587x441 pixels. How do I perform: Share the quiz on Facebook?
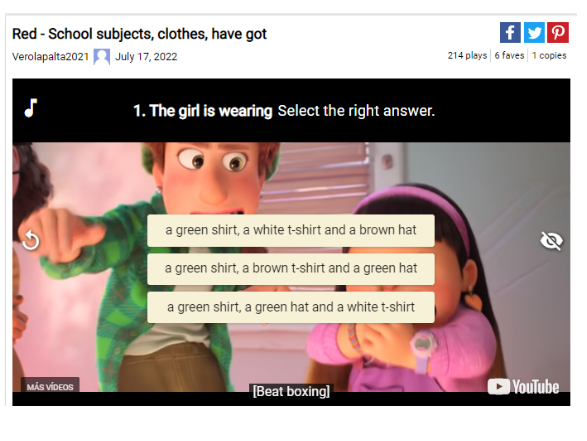[510, 33]
